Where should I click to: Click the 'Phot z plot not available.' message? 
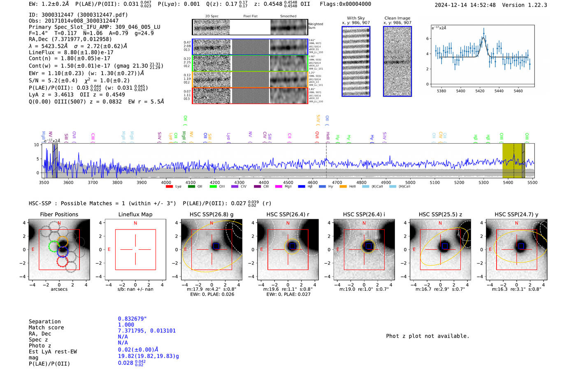427,336
